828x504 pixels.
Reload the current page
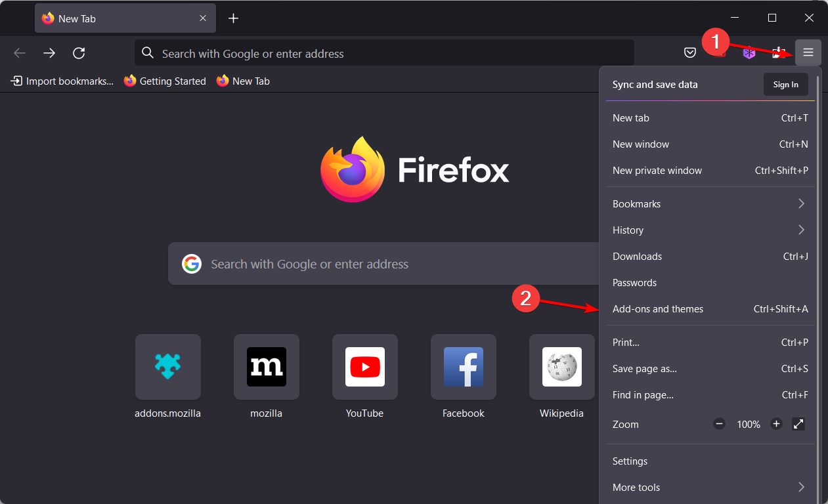coord(79,53)
